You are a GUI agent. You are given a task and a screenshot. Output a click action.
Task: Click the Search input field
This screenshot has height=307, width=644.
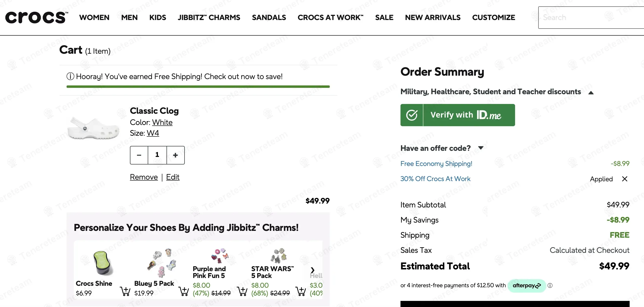pos(590,18)
